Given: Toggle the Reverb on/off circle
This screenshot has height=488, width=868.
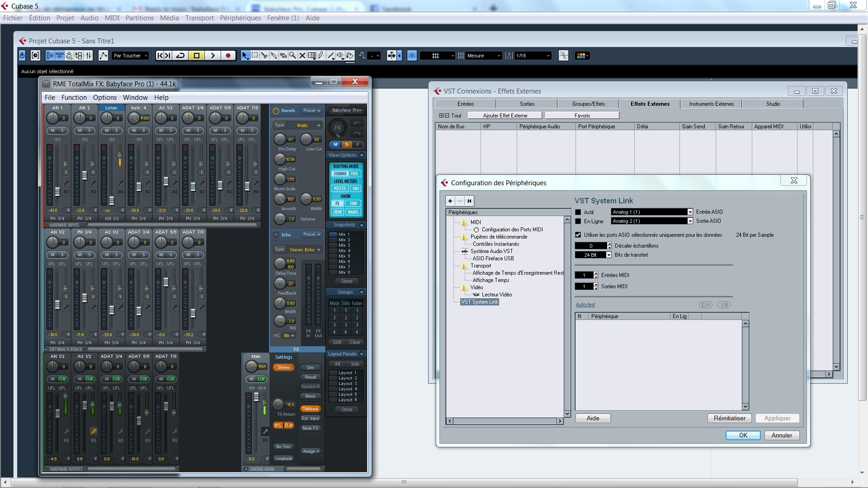Looking at the screenshot, I should (276, 111).
